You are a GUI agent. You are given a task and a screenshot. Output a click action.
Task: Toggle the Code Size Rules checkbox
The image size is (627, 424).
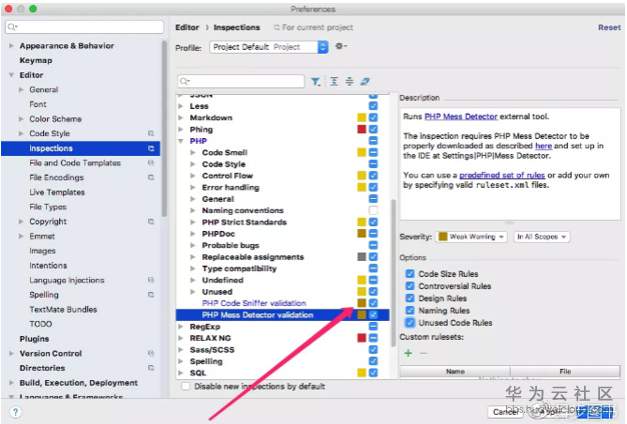(409, 274)
